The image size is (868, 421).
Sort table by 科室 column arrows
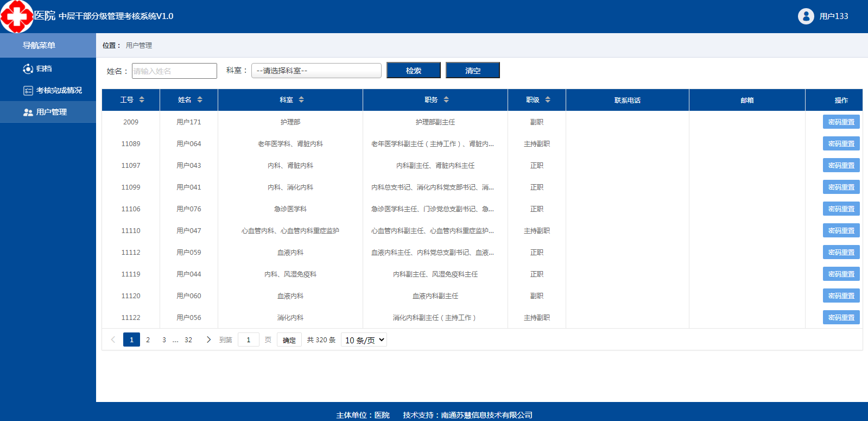coord(301,100)
